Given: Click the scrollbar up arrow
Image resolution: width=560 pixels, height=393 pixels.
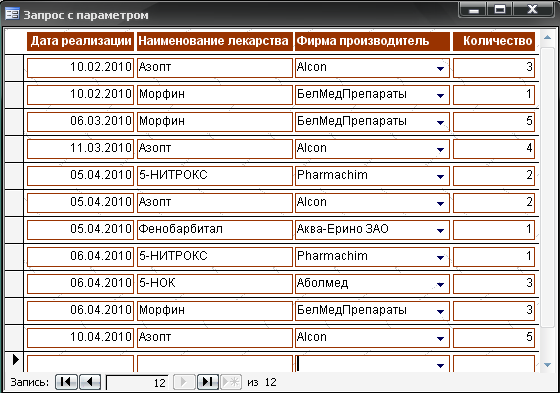Looking at the screenshot, I should (547, 37).
